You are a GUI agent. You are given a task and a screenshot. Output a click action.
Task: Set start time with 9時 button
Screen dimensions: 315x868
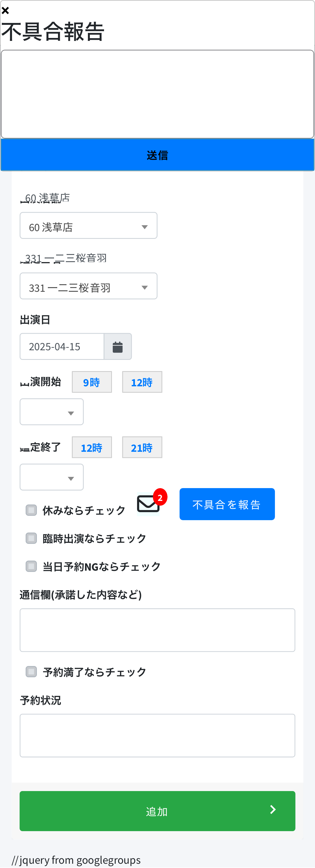pyautogui.click(x=92, y=382)
